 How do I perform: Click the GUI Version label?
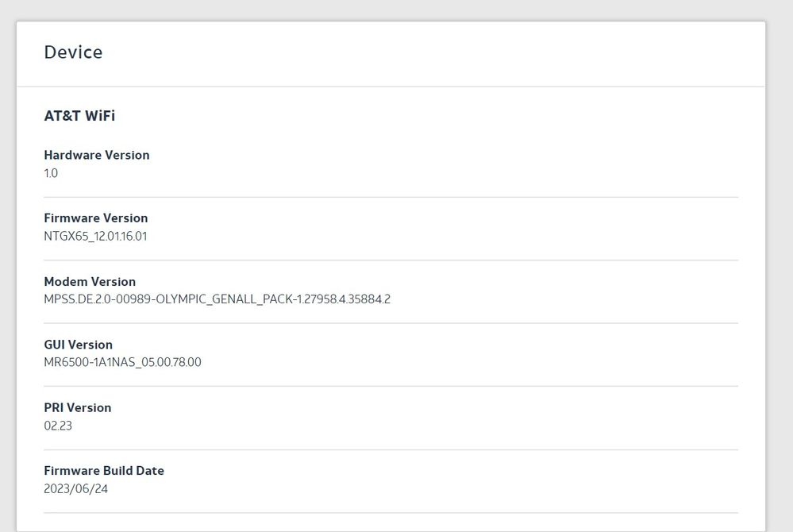coord(79,345)
